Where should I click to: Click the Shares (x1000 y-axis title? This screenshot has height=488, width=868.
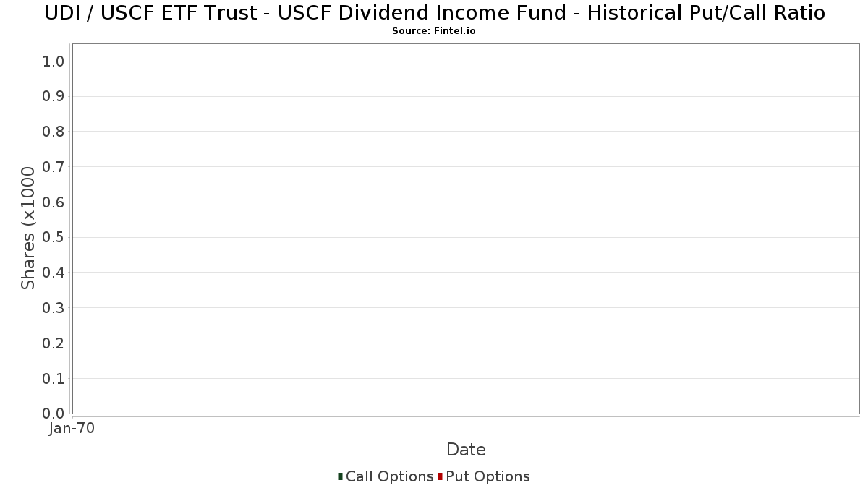28,228
